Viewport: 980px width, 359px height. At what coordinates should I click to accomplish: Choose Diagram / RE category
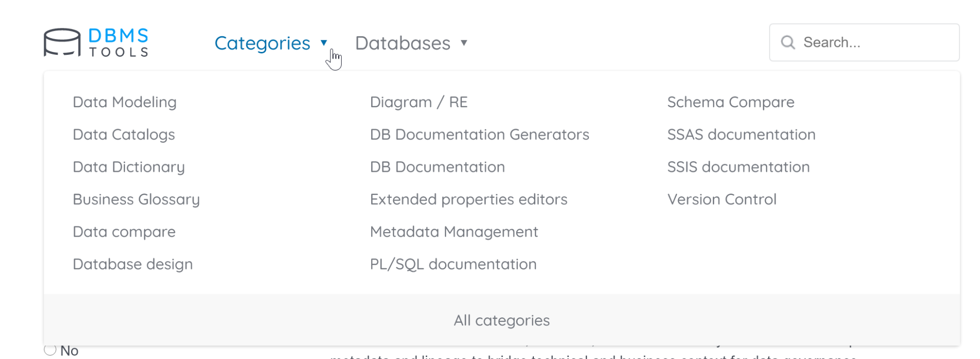(x=419, y=102)
